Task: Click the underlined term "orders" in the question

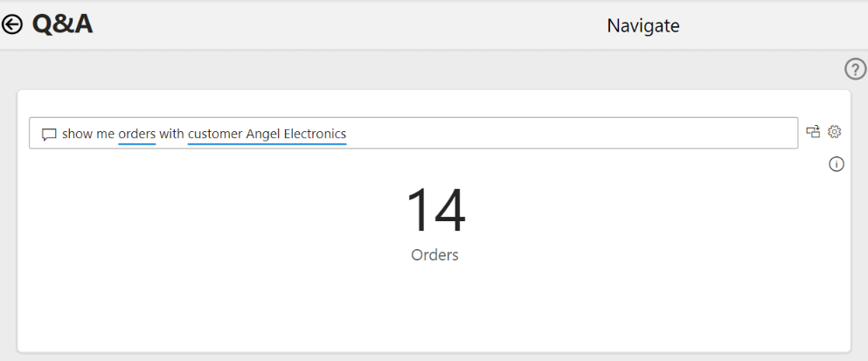Action: click(137, 134)
